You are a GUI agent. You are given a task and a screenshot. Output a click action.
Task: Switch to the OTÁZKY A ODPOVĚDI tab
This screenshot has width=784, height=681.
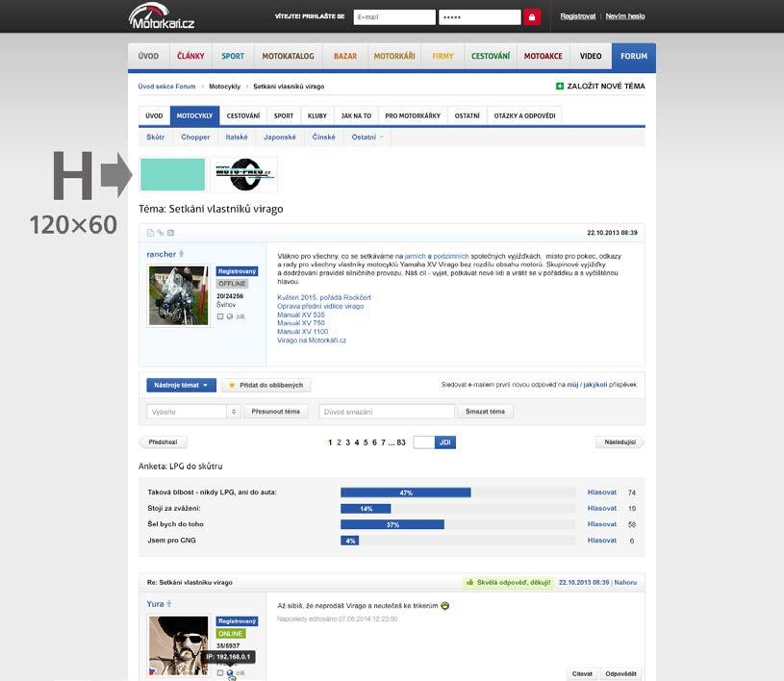point(524,115)
